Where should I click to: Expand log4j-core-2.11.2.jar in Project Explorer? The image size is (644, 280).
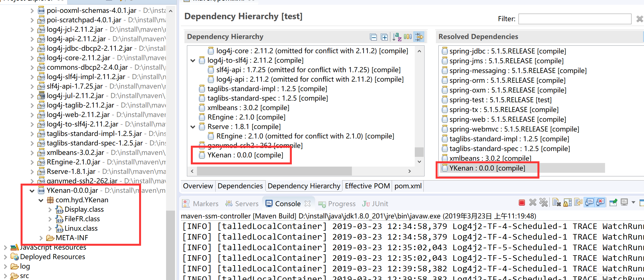(x=32, y=58)
